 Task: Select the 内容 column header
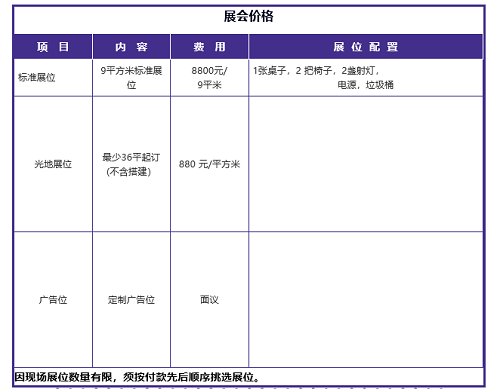[131, 47]
